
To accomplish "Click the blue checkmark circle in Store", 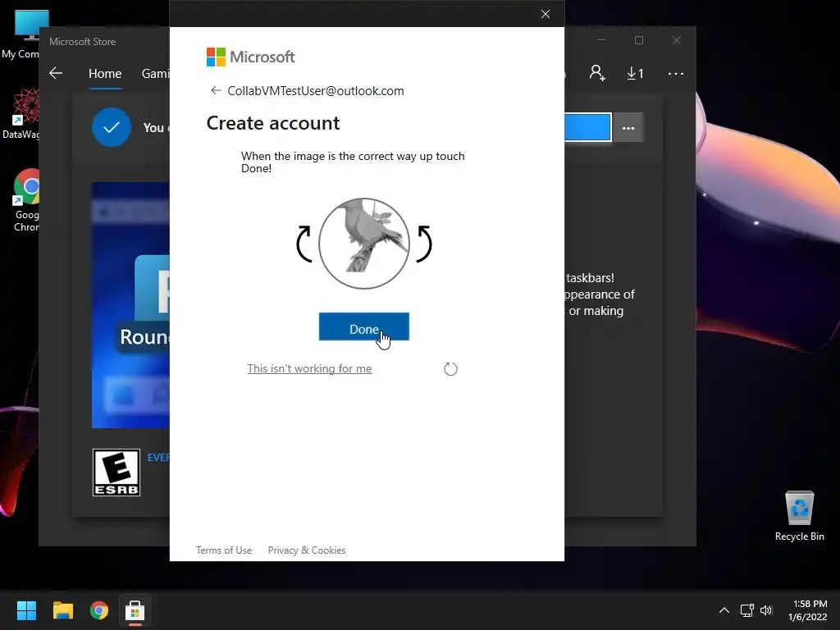I will 112,127.
